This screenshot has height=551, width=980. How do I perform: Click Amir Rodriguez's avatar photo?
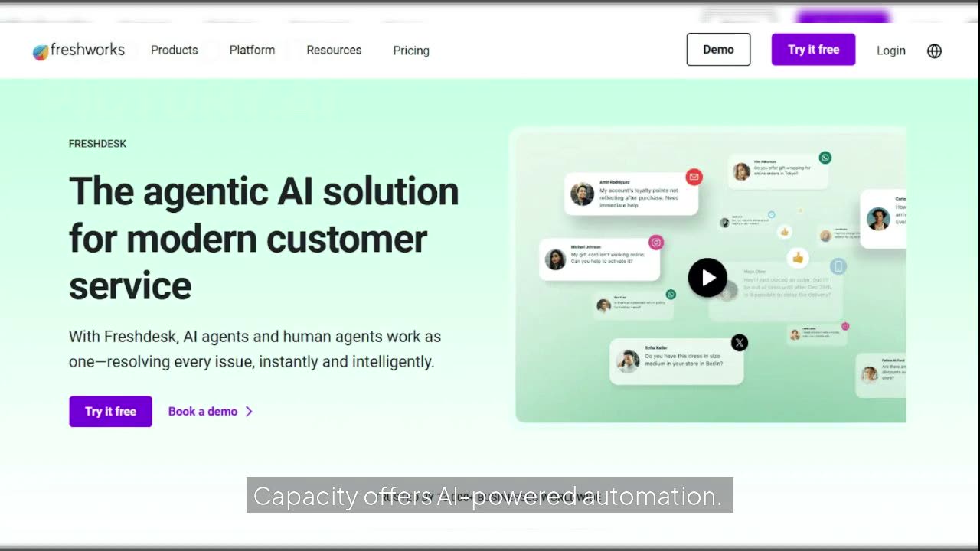[x=582, y=194]
